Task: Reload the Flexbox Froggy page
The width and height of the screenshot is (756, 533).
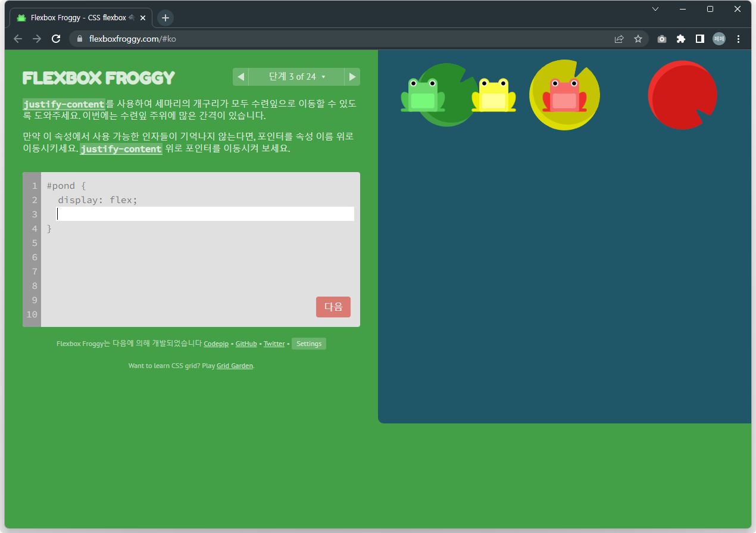Action: point(56,39)
